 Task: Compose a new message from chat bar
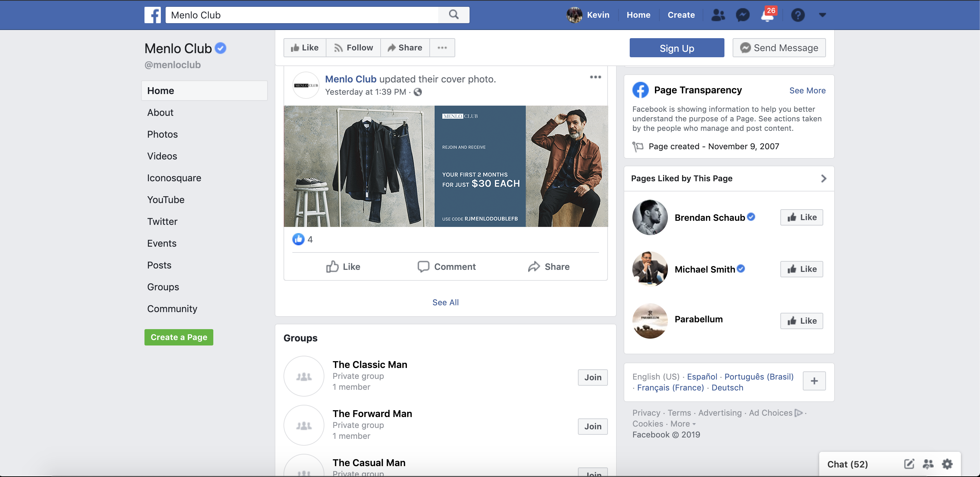(909, 464)
